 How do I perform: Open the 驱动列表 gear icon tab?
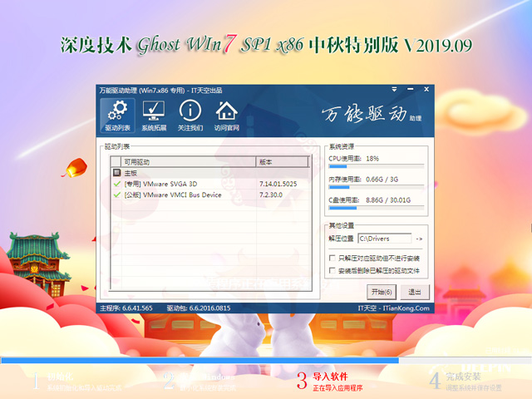tap(117, 116)
